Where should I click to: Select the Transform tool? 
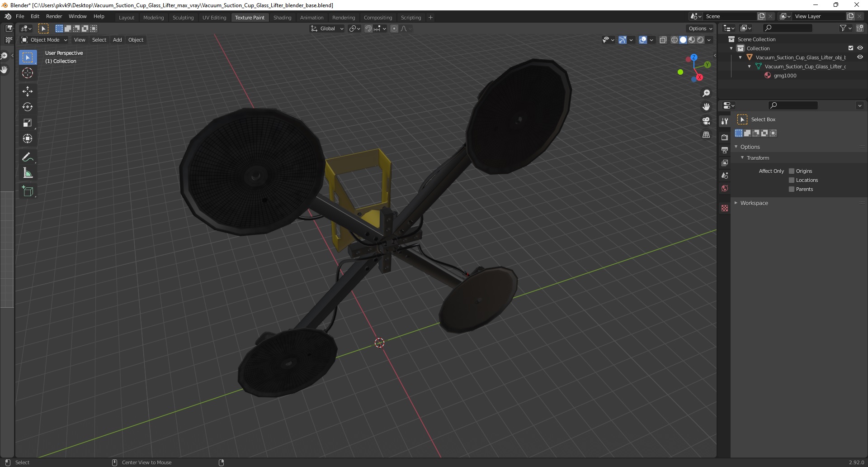28,138
